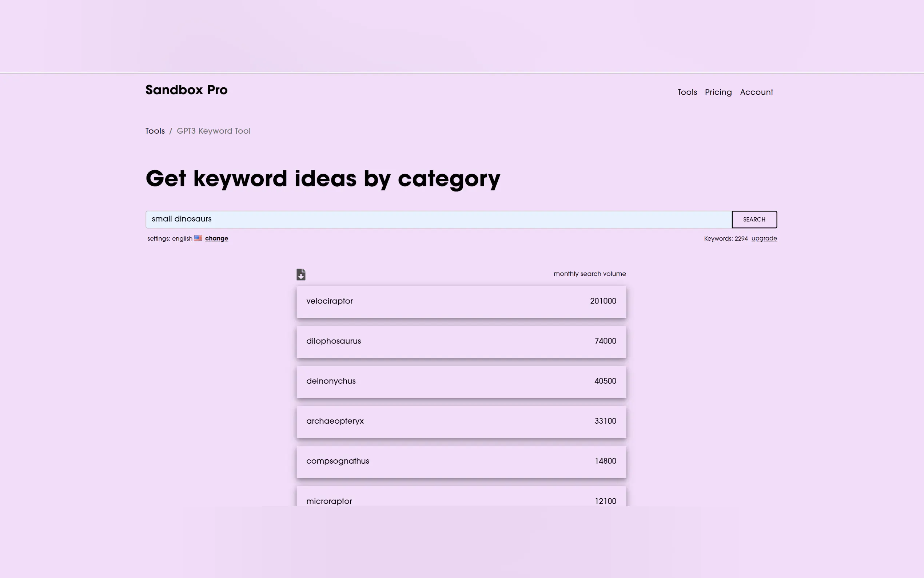924x578 pixels.
Task: Click the US flag icon in settings
Action: [x=198, y=238]
